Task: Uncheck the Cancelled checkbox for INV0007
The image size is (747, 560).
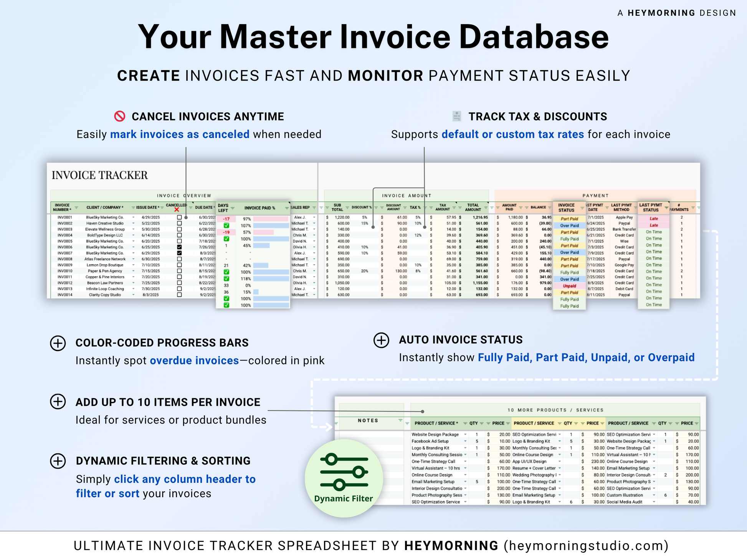Action: coord(179,253)
